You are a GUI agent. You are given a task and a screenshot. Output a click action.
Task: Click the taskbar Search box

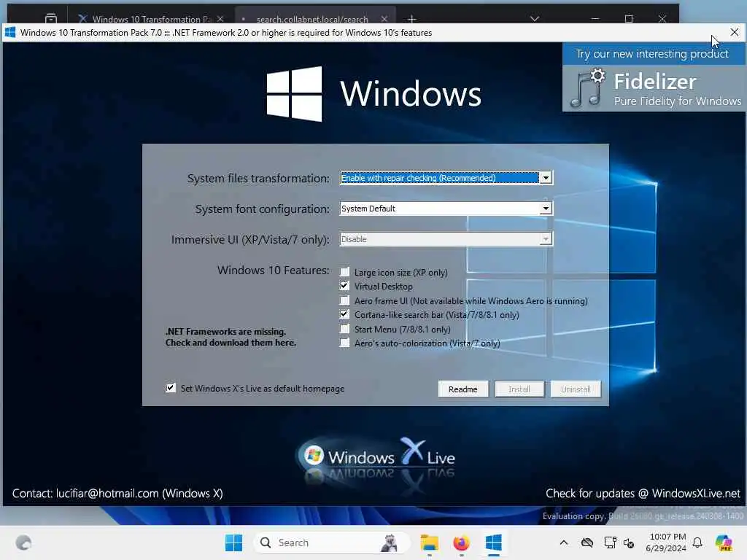[332, 542]
